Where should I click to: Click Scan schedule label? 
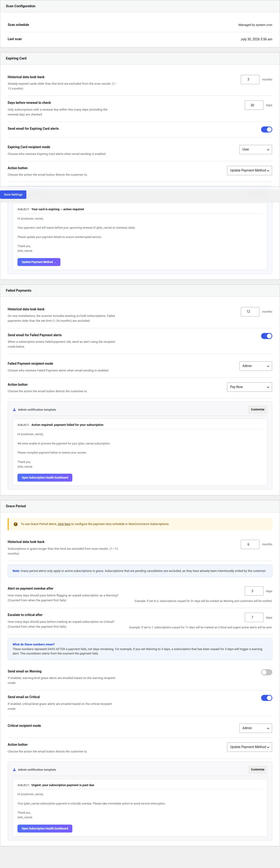[18, 24]
